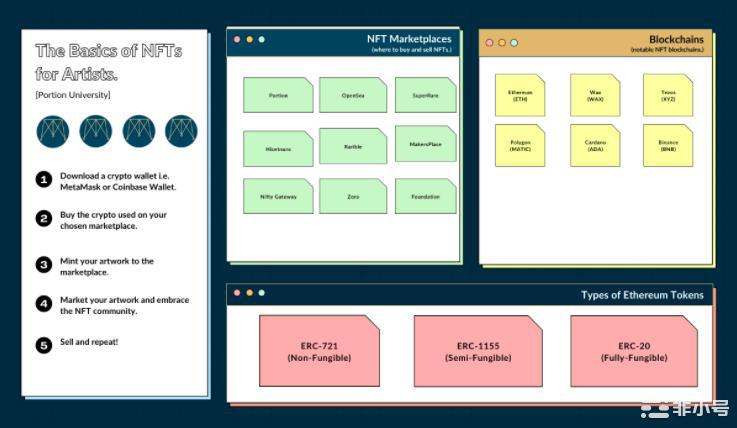Select the Binance (BNB) sticky note
Viewport: 737px width, 428px height.
[667, 146]
